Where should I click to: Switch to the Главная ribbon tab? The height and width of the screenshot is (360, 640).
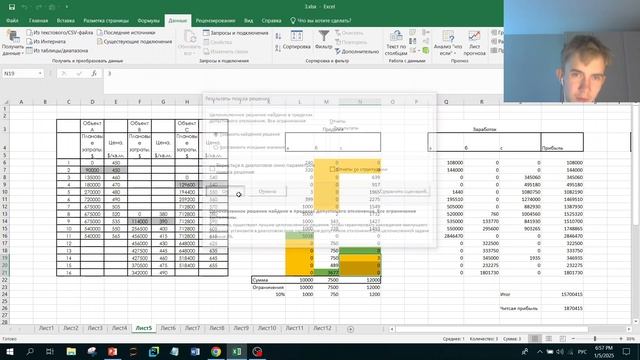[38, 20]
